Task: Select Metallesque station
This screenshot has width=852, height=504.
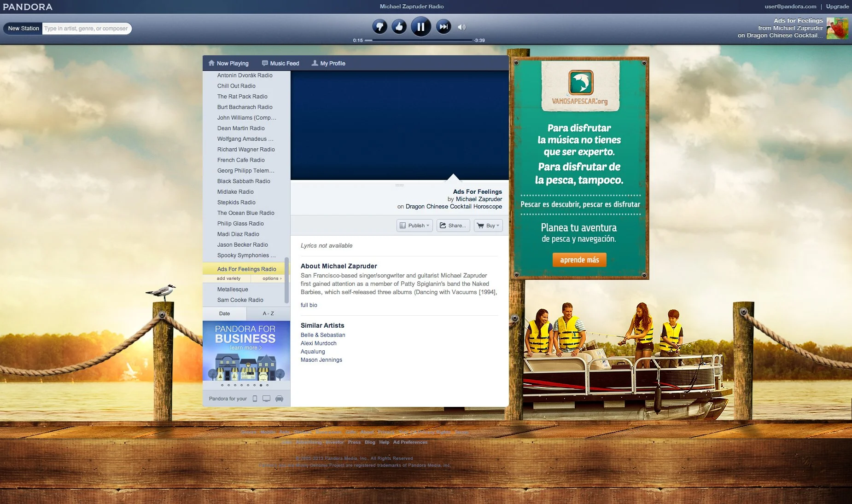Action: pos(233,290)
